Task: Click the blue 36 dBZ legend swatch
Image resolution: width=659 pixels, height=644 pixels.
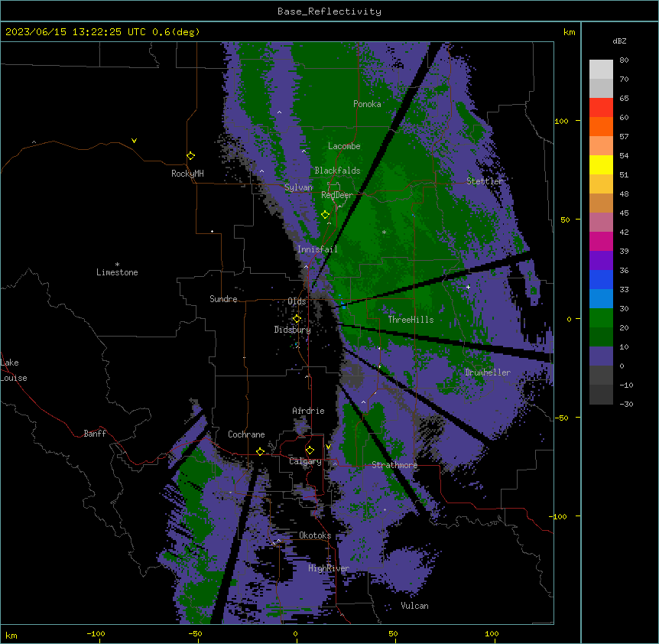Action: [x=601, y=279]
